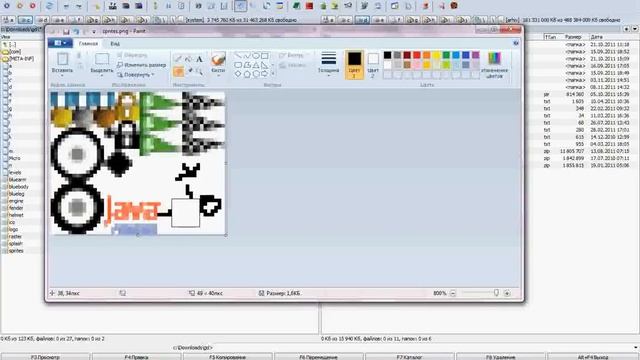Click the Paste (Вставить) clipboard icon
This screenshot has width=640, height=360.
pyautogui.click(x=62, y=60)
